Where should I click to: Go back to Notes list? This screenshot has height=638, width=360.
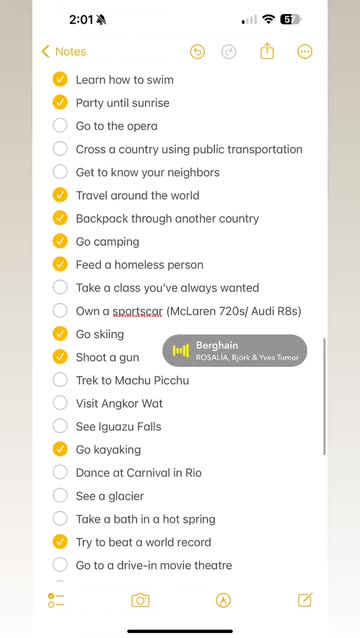64,52
